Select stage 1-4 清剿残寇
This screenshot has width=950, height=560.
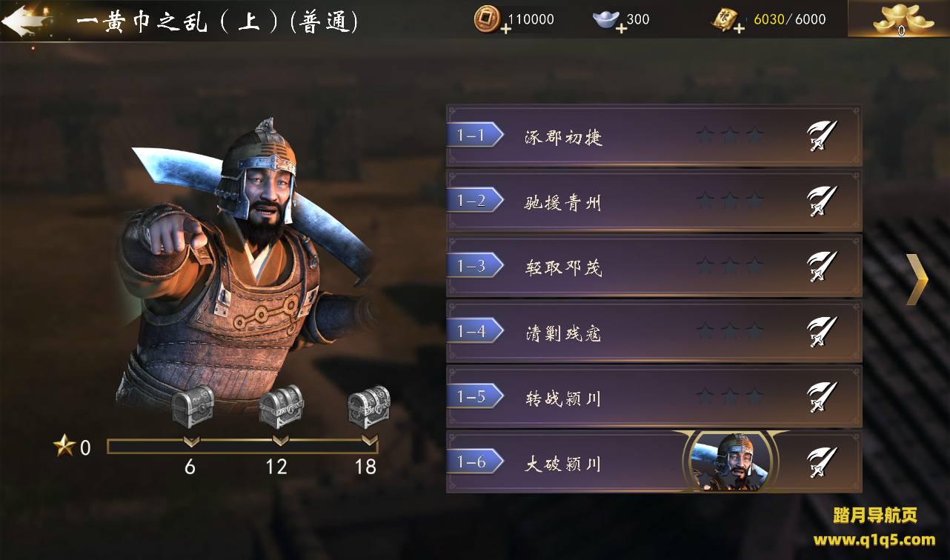pos(654,331)
